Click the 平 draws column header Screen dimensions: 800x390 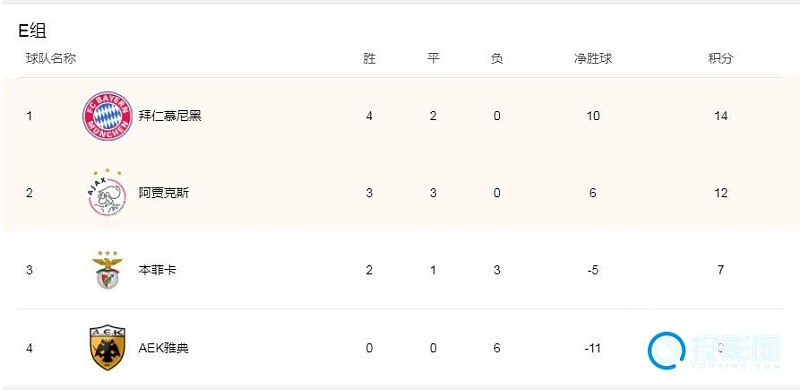(433, 59)
